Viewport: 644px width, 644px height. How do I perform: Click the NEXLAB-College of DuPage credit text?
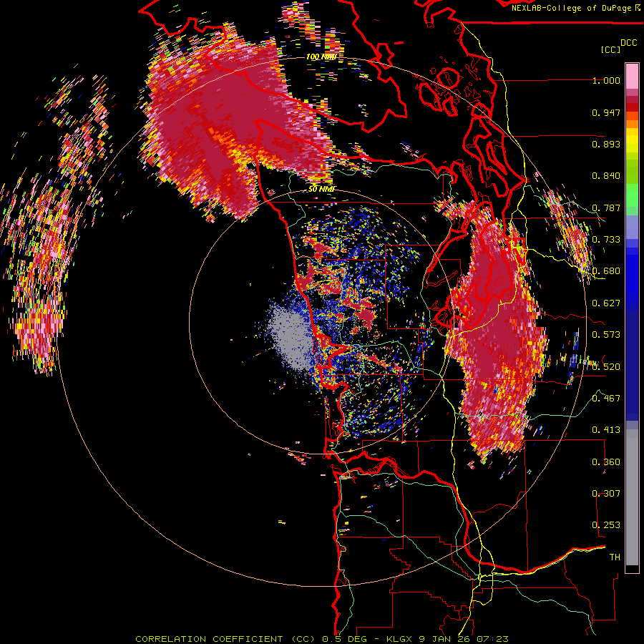tap(571, 8)
